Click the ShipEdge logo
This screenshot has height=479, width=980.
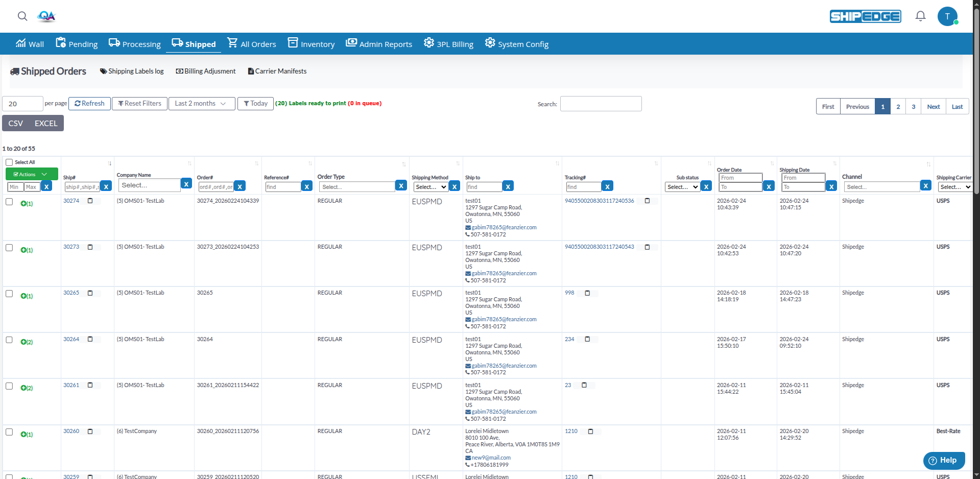pyautogui.click(x=865, y=16)
